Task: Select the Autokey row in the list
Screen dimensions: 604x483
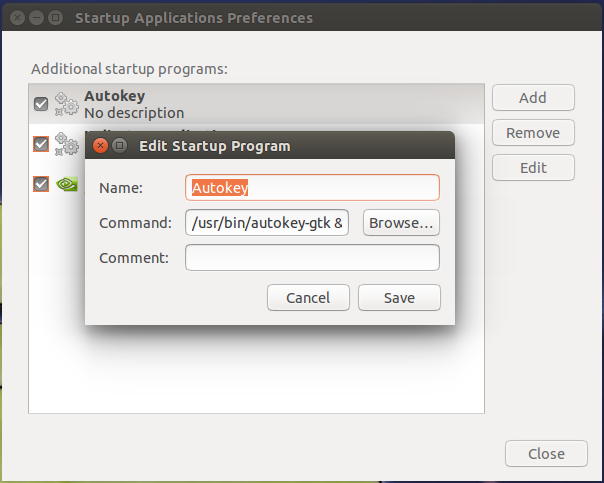Action: pyautogui.click(x=256, y=104)
